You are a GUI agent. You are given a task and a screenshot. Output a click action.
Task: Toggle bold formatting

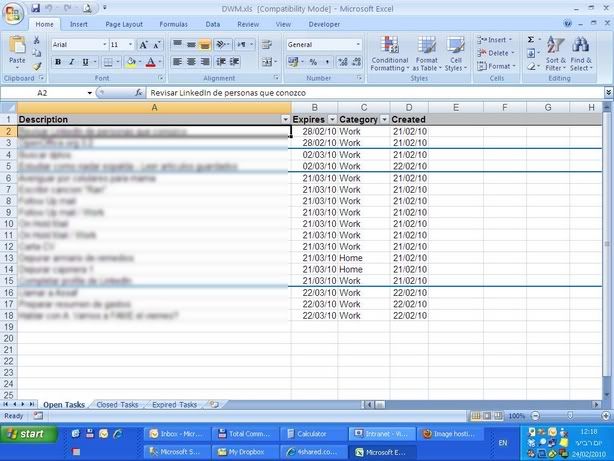(57, 62)
